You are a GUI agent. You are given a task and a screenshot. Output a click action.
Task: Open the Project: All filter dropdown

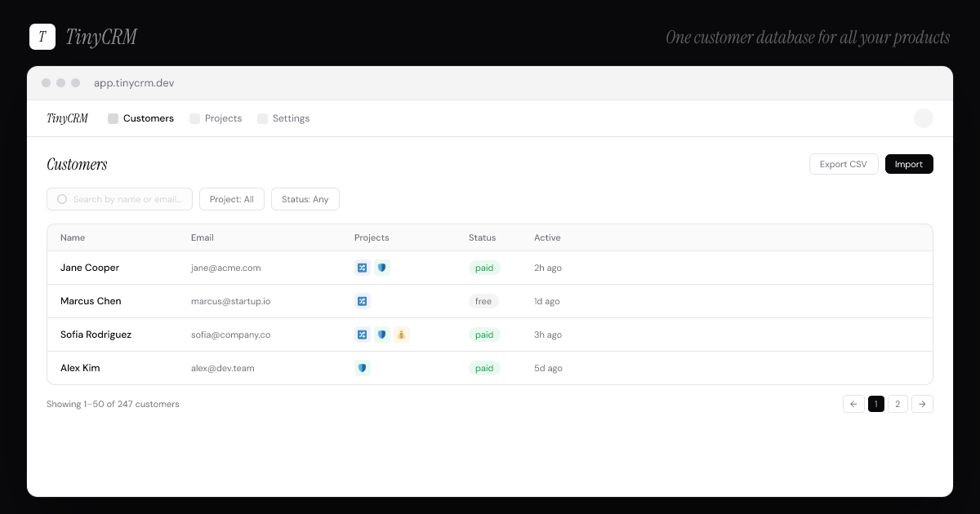tap(232, 199)
